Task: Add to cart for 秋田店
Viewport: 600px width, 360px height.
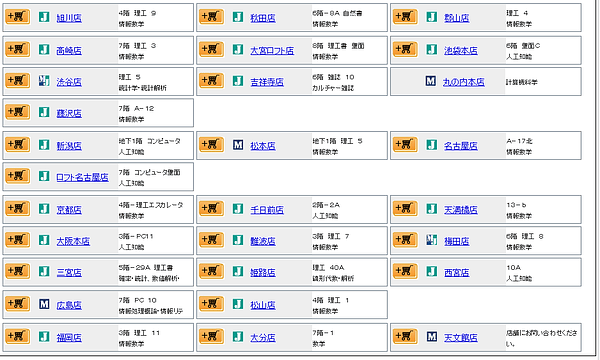Action: point(212,17)
